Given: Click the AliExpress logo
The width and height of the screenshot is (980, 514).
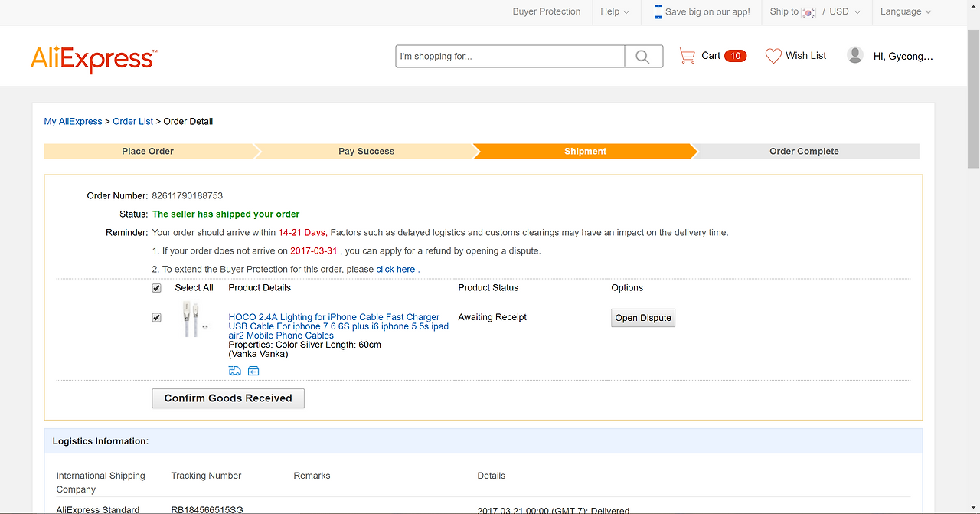Looking at the screenshot, I should [93, 58].
